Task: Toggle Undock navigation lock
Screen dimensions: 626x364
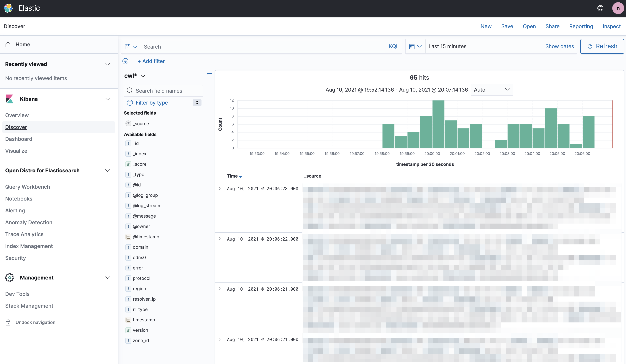Action: [x=8, y=322]
